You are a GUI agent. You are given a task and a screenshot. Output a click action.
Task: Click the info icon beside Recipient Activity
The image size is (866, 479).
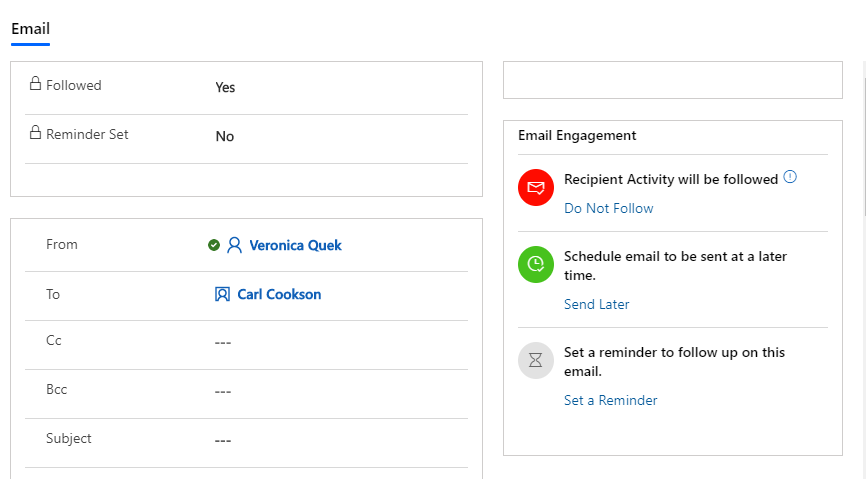(790, 177)
